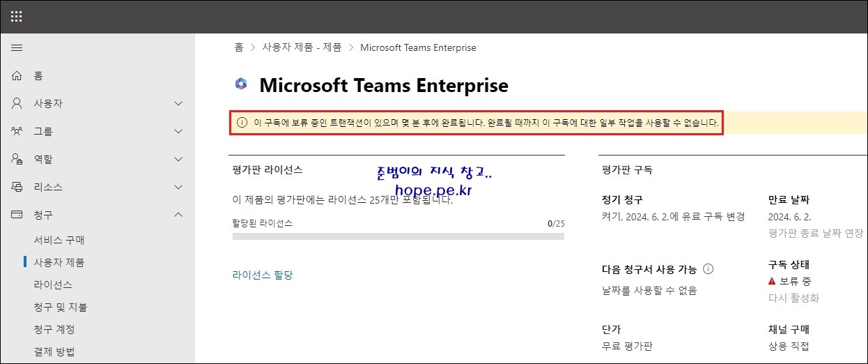Click the red warning icon beside 보류 중

[x=772, y=282]
